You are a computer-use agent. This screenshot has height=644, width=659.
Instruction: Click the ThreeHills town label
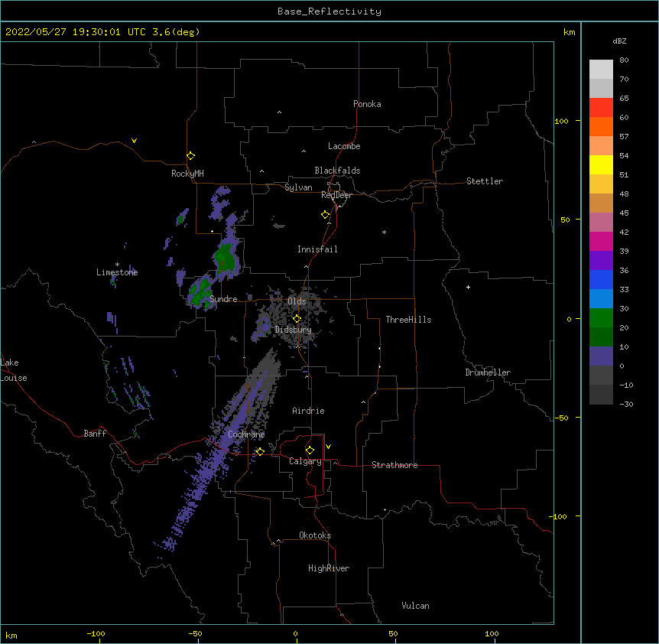coord(408,320)
